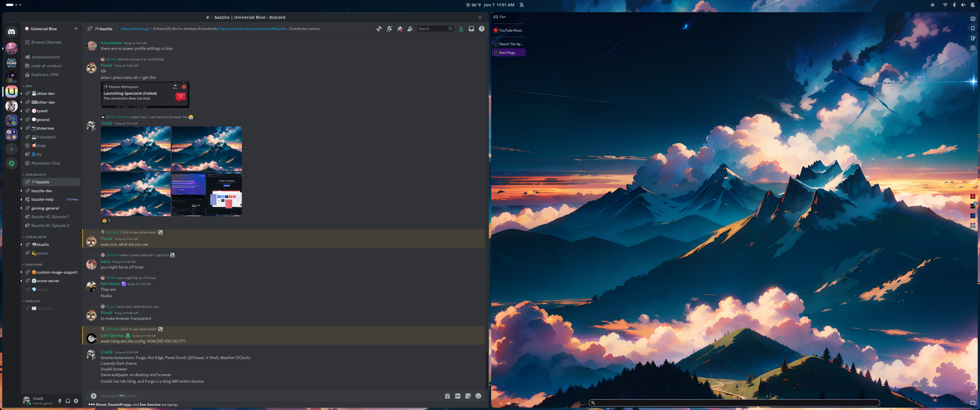
Task: Switch to the bazzite-help channel
Action: 42,199
